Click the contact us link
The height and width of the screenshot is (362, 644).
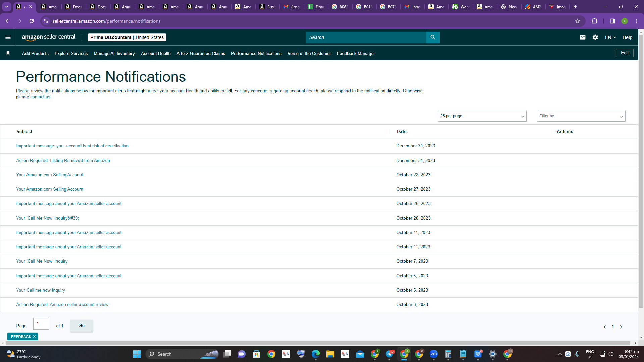click(x=40, y=97)
